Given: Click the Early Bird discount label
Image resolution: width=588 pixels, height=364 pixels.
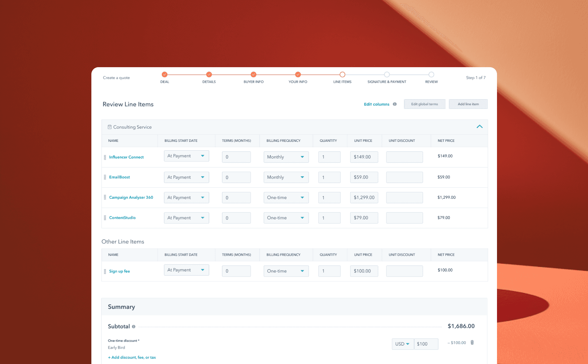Looking at the screenshot, I should pyautogui.click(x=117, y=348).
